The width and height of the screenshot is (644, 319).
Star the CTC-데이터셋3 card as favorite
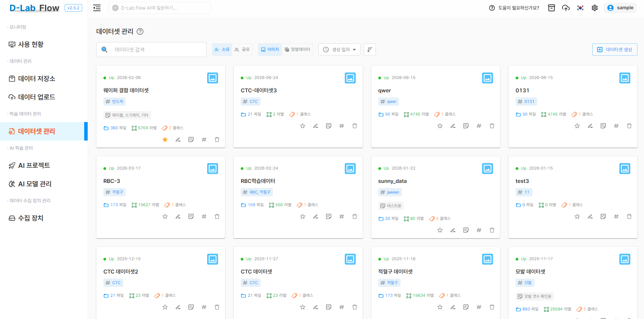(303, 126)
